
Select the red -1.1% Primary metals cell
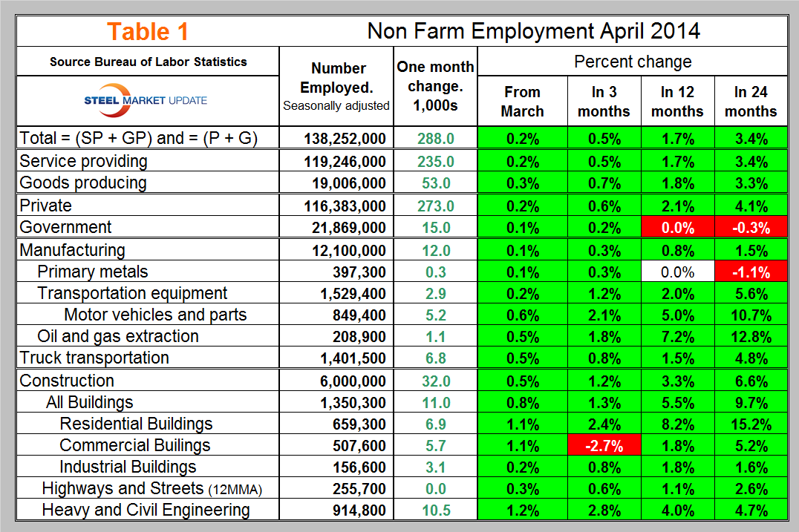point(750,272)
